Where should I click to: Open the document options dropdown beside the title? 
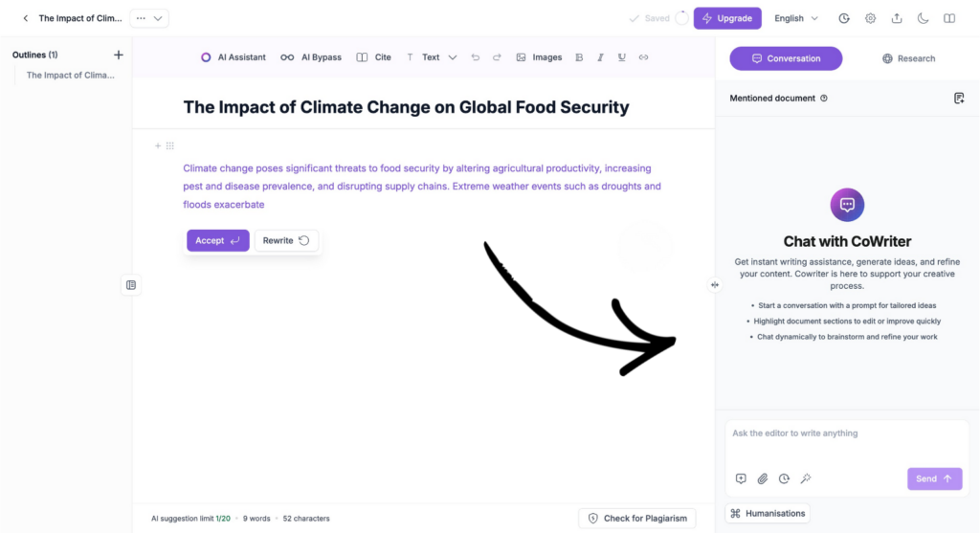149,18
